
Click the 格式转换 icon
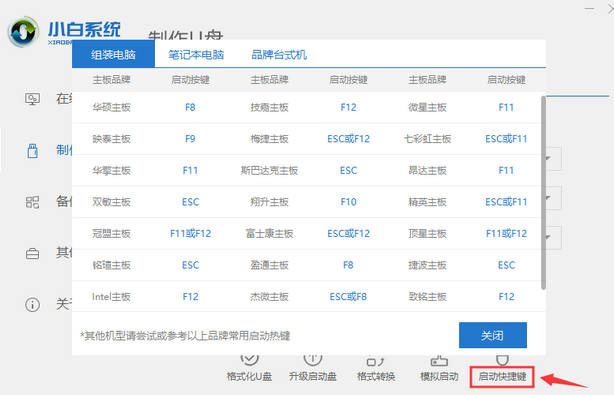click(376, 361)
